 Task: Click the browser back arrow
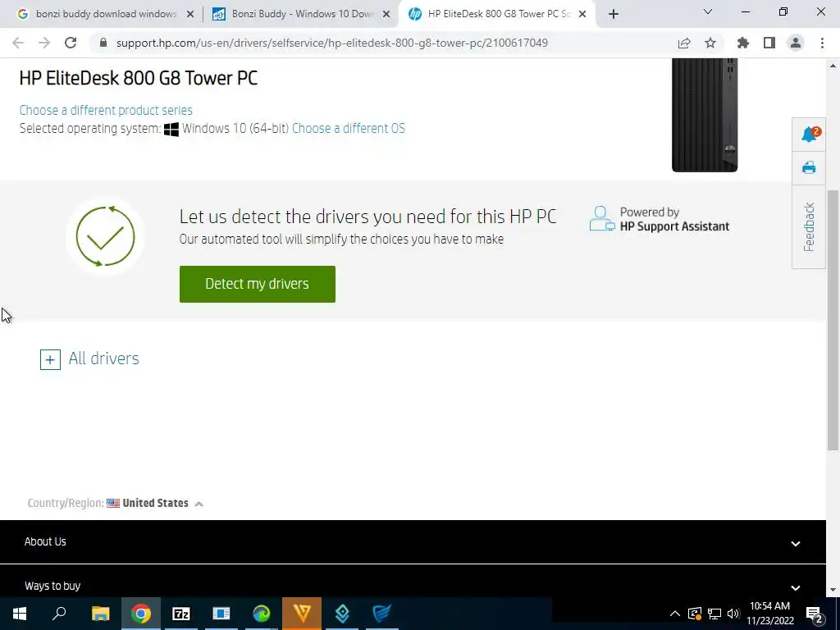pyautogui.click(x=18, y=43)
